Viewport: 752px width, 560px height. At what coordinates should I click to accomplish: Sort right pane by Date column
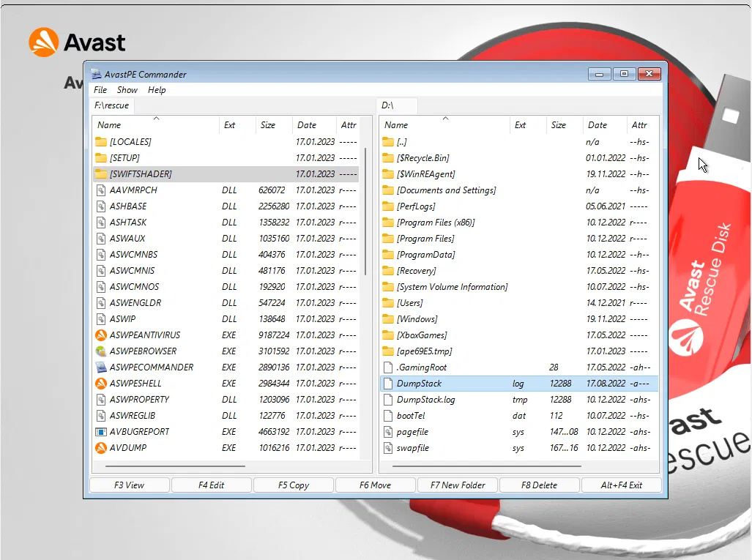(597, 125)
